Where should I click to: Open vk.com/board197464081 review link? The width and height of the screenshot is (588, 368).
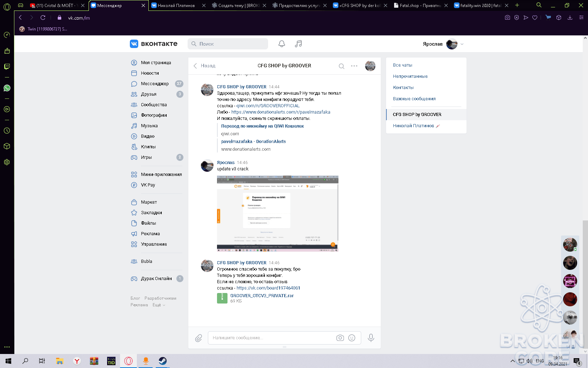[268, 288]
